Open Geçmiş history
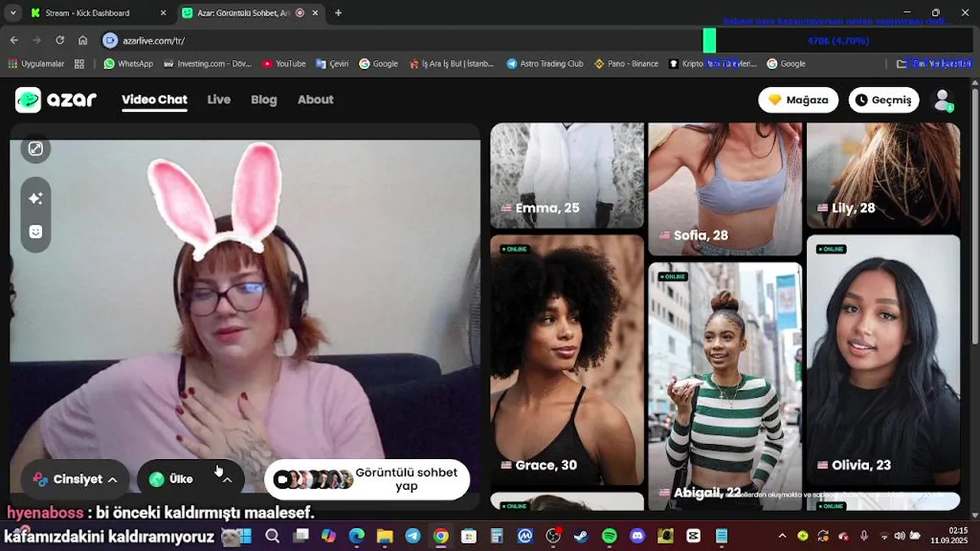This screenshot has height=551, width=980. tap(884, 100)
